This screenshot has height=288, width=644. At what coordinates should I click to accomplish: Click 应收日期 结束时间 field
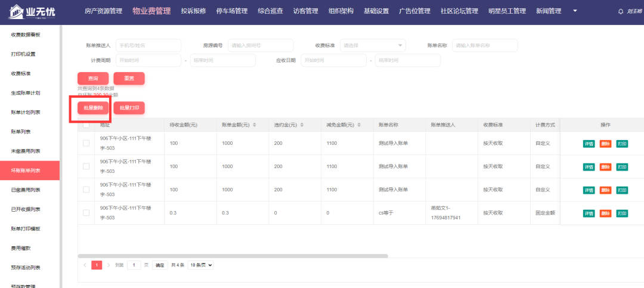tap(407, 60)
